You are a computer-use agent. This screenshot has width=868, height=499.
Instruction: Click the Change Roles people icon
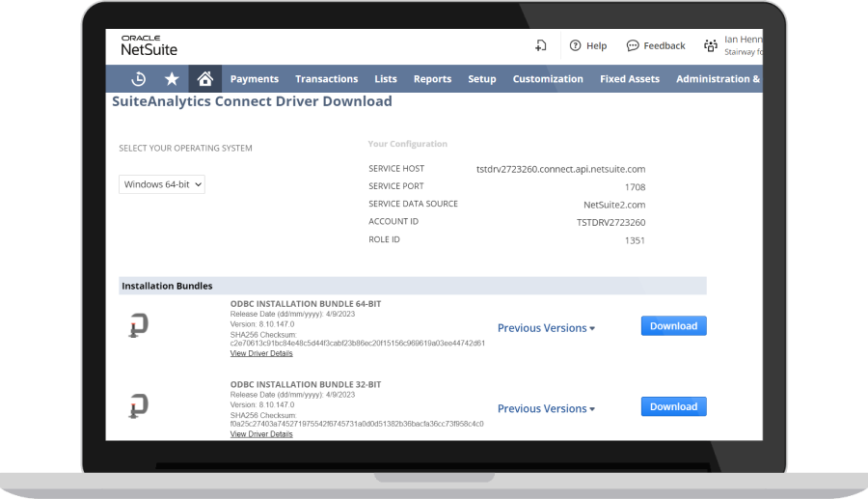(710, 45)
